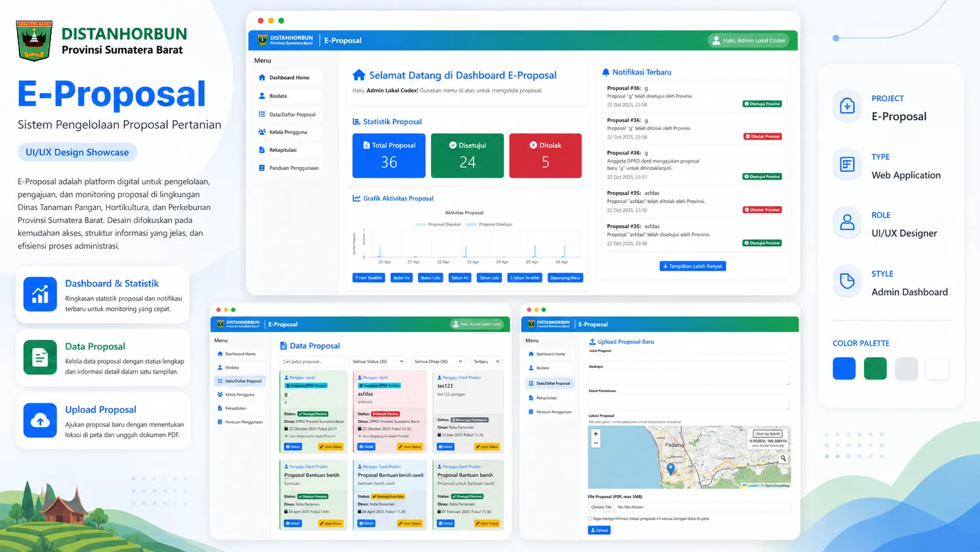
Task: Click Ubah Status on Proposal Bantuan benih sawit card
Action: click(409, 523)
